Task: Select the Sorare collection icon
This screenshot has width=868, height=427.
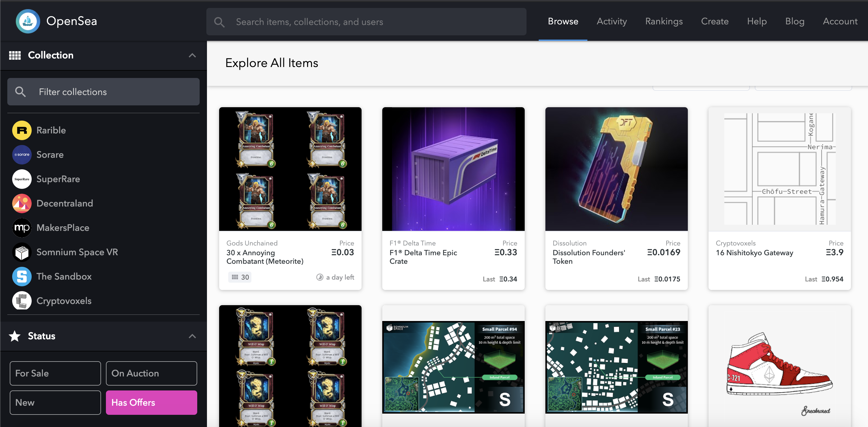Action: pos(22,154)
